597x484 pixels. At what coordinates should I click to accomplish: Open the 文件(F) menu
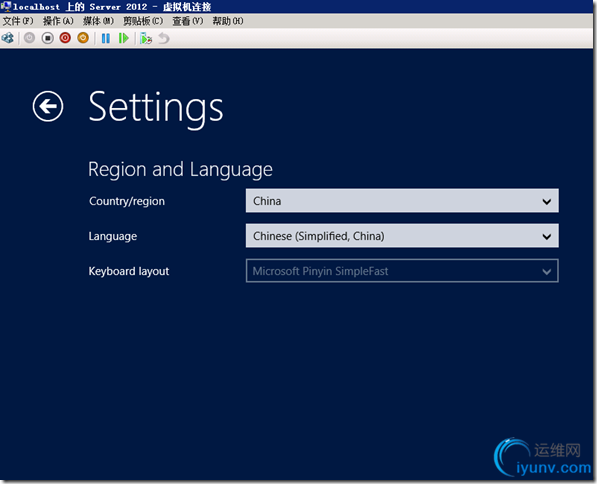[x=18, y=21]
